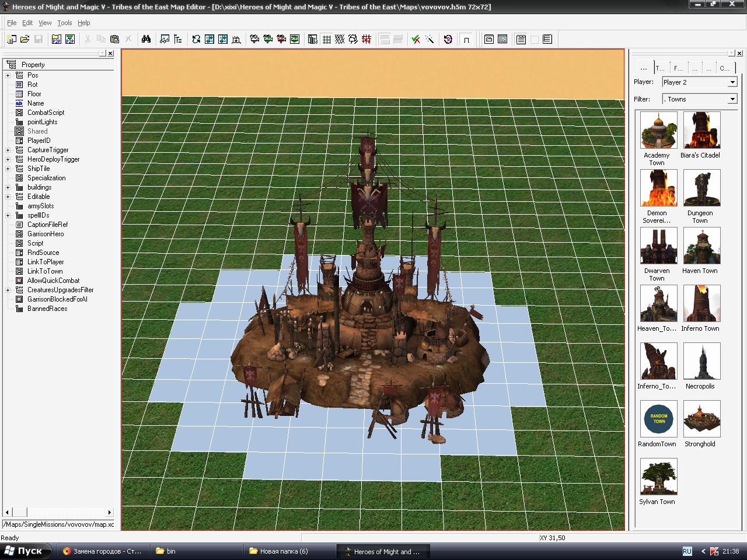Open the Пуск Start button
747x560 pixels.
[26, 551]
